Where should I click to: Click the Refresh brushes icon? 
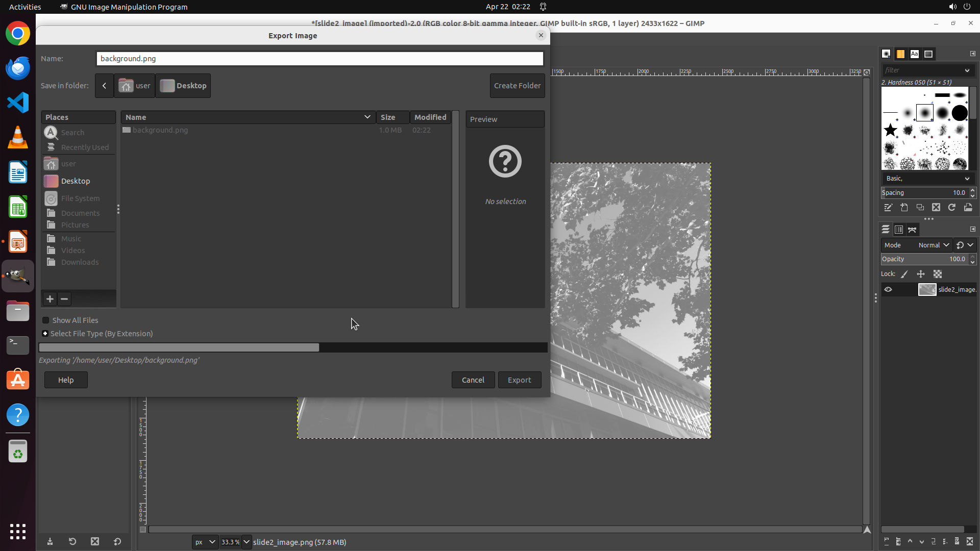(952, 208)
